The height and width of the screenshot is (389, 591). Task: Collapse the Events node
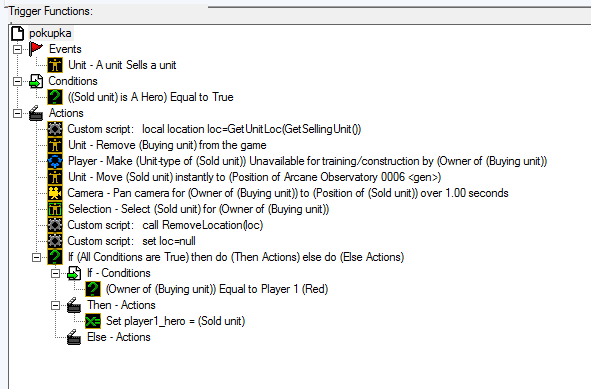pyautogui.click(x=17, y=49)
